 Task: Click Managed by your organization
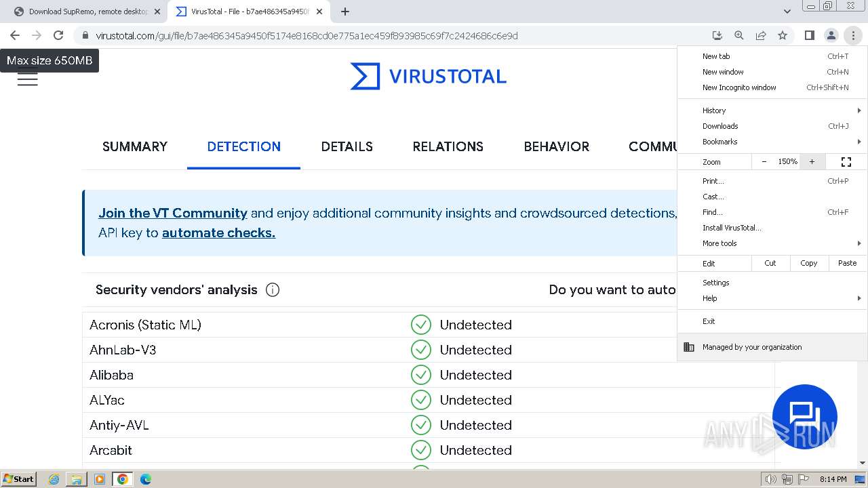(x=772, y=347)
